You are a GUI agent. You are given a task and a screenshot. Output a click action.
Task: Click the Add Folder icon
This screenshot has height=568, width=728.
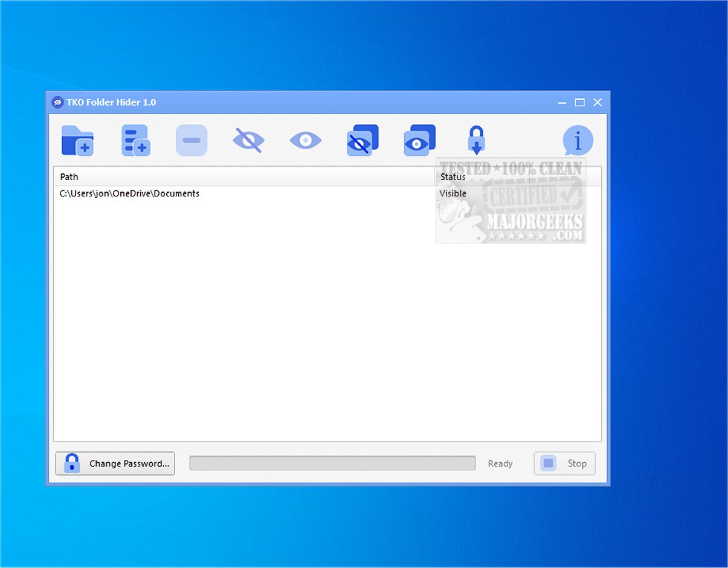(77, 141)
